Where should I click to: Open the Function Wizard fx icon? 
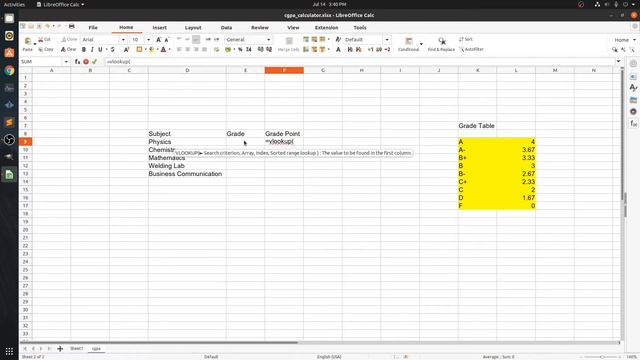pyautogui.click(x=77, y=62)
